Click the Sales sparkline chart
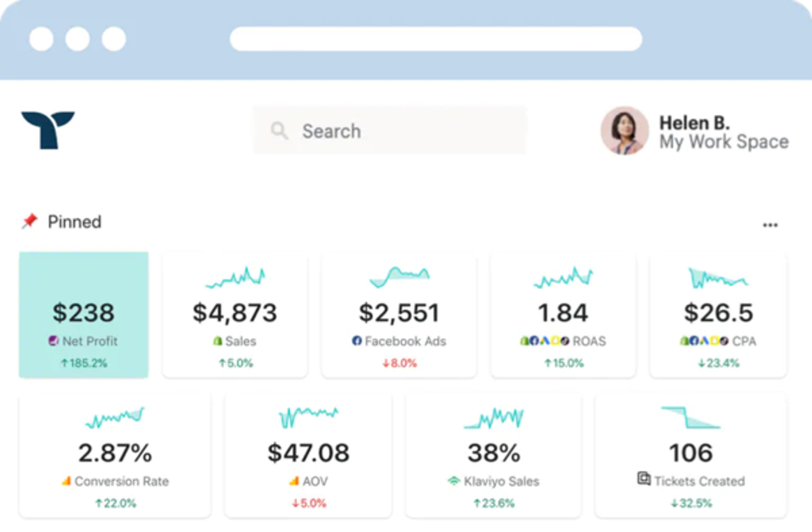 pos(235,277)
